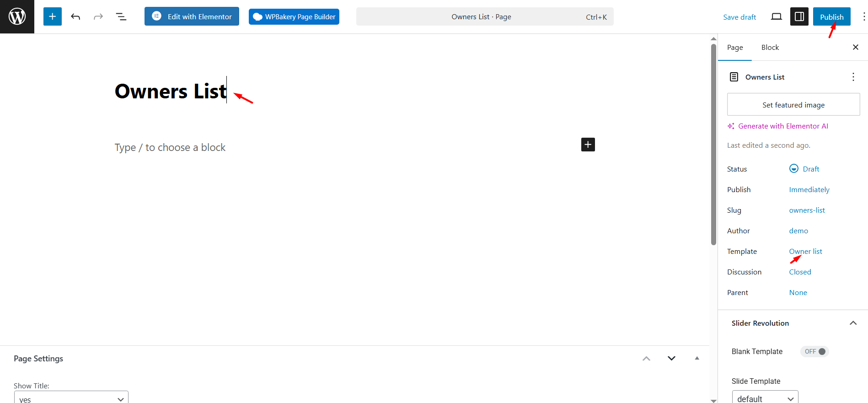The height and width of the screenshot is (403, 868).
Task: Open the Owner list template link
Action: click(805, 251)
